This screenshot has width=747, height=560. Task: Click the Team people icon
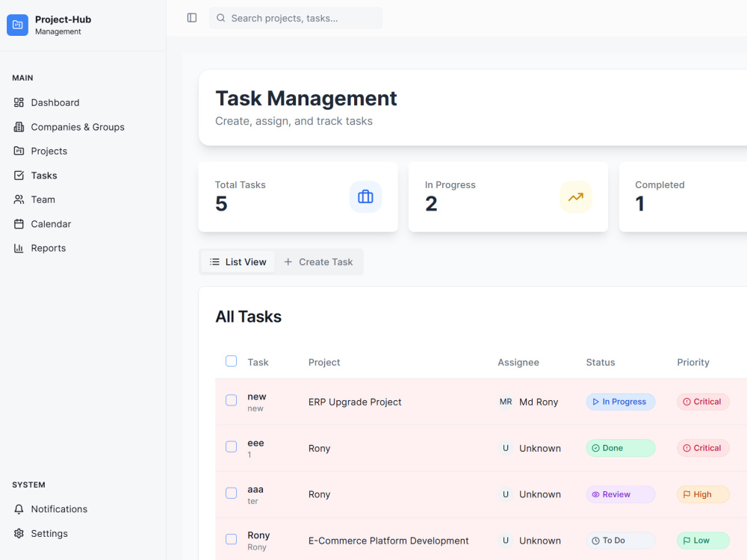point(19,199)
